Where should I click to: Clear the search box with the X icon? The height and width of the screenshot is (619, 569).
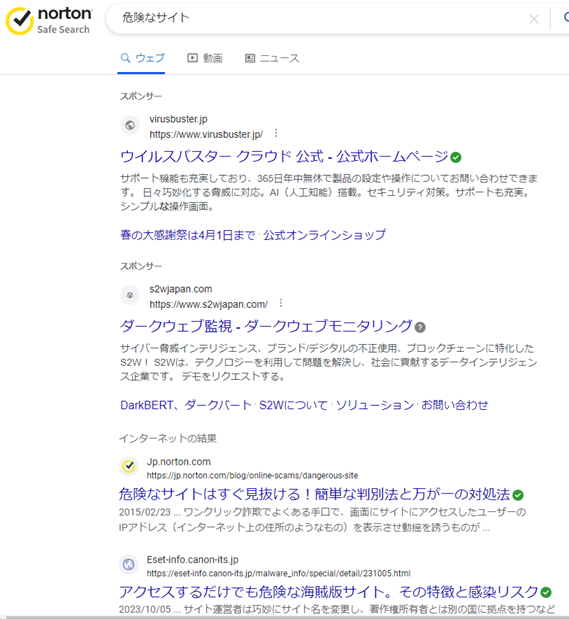[x=534, y=19]
